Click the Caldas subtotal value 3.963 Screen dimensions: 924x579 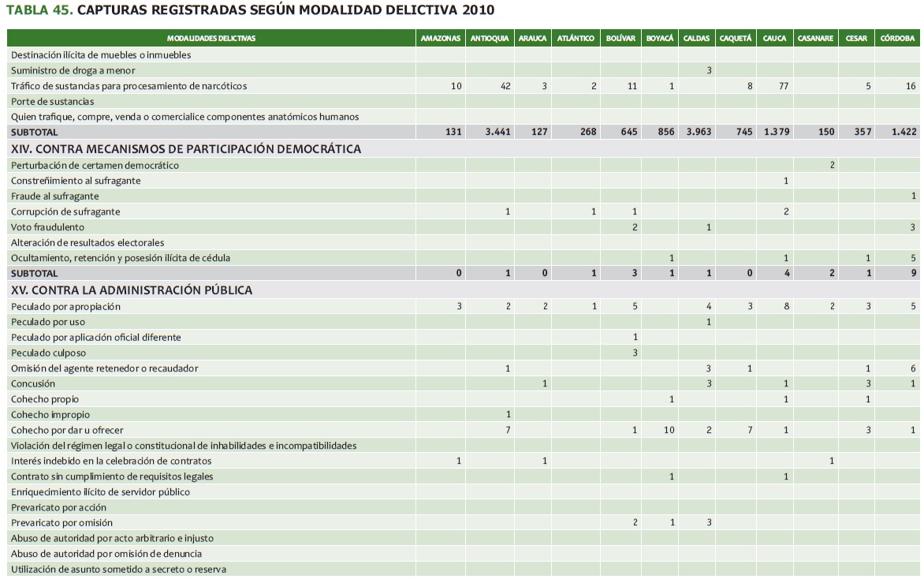(696, 133)
